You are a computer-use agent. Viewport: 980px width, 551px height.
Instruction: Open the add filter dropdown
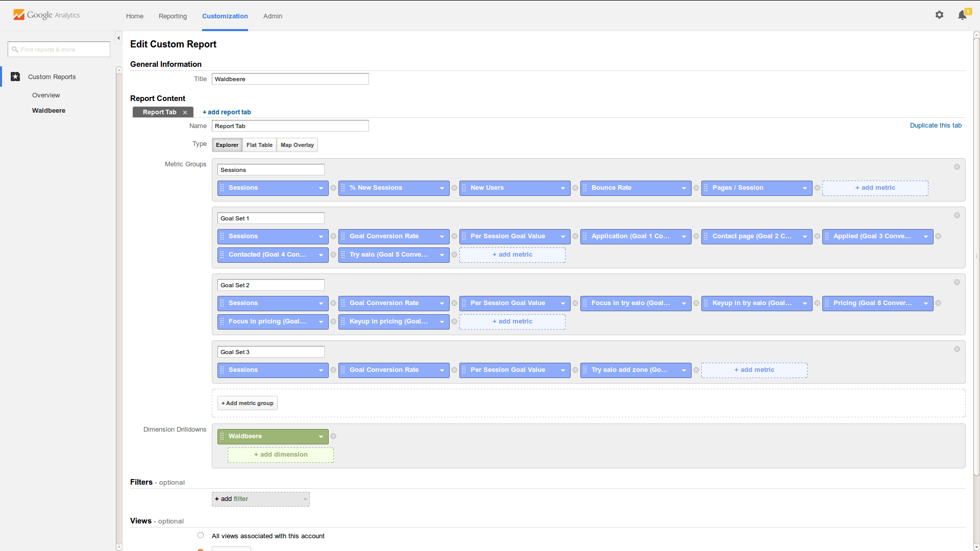coord(260,499)
